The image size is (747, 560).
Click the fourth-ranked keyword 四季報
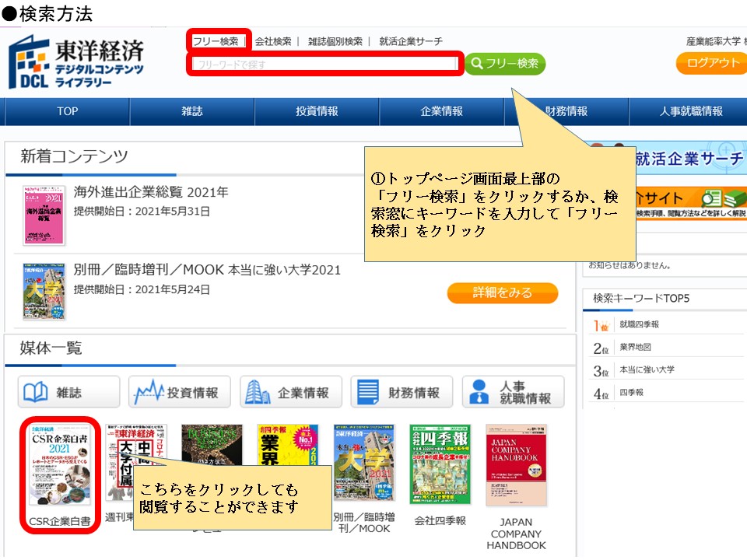[631, 392]
